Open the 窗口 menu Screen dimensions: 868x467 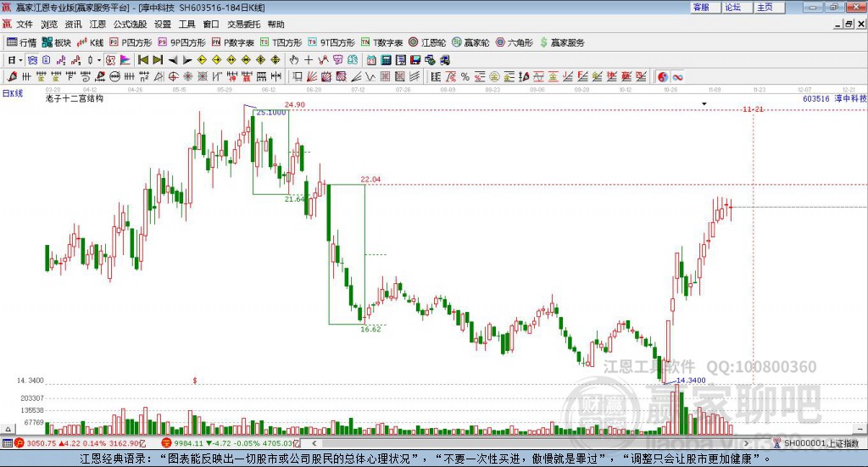tap(211, 25)
